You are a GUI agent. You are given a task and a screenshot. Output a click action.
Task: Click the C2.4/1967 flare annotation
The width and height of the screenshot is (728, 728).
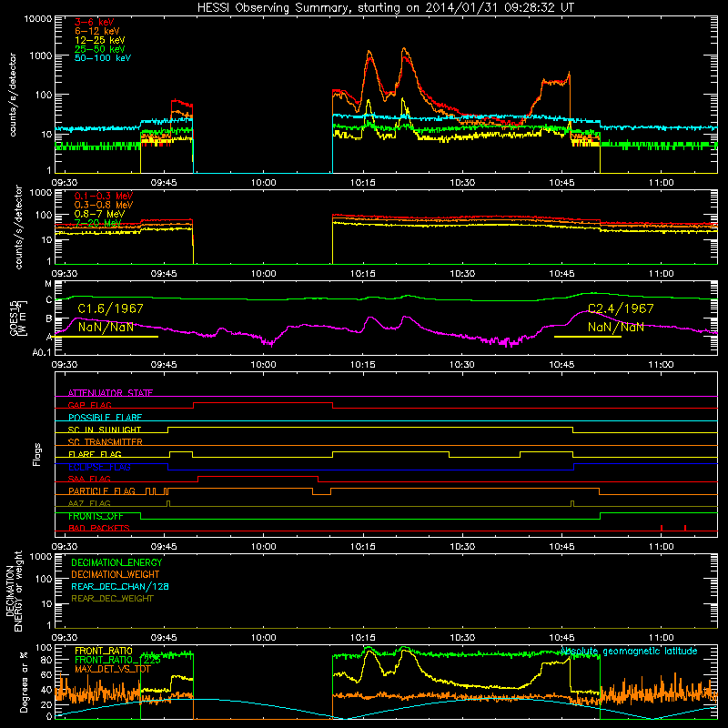point(621,308)
